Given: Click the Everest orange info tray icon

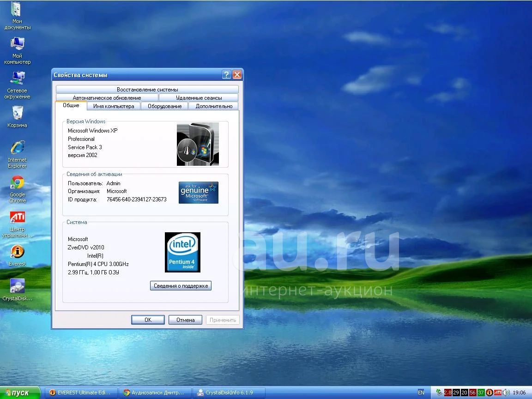Looking at the screenshot, I should (489, 393).
